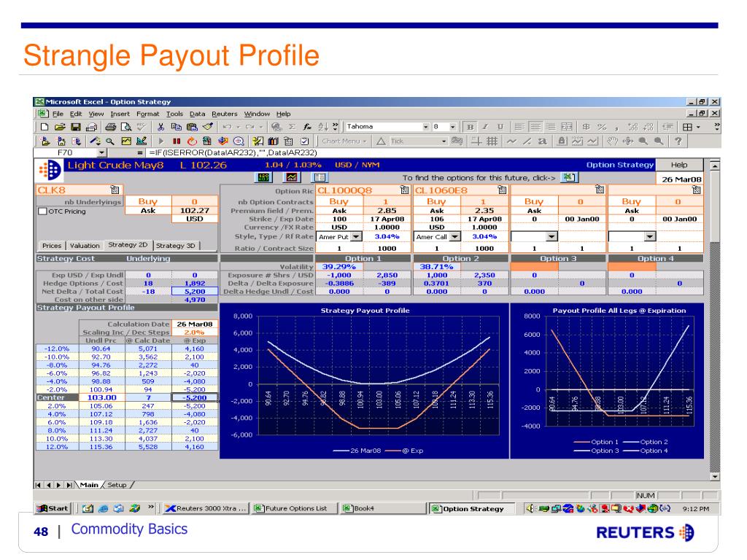747x560 pixels.
Task: Toggle Italic formatting
Action: click(x=485, y=127)
